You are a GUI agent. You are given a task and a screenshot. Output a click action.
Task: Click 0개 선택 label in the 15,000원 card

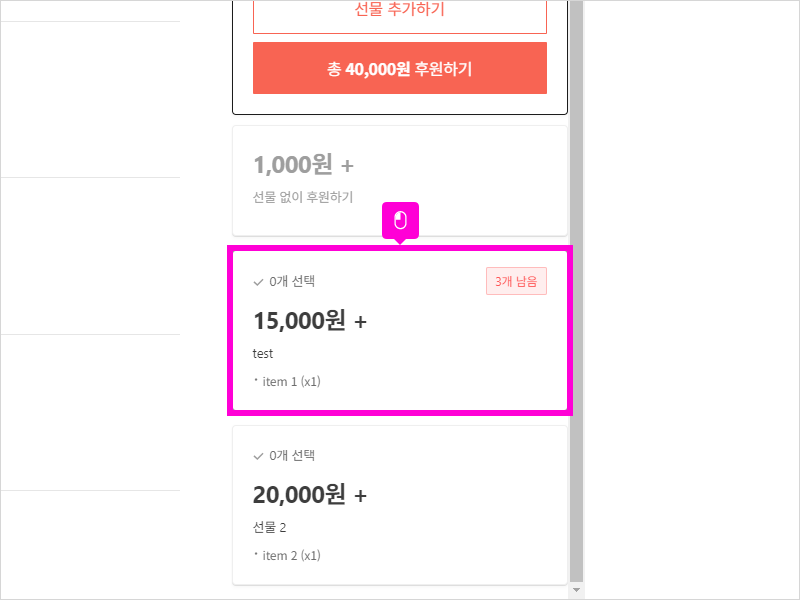pos(292,282)
